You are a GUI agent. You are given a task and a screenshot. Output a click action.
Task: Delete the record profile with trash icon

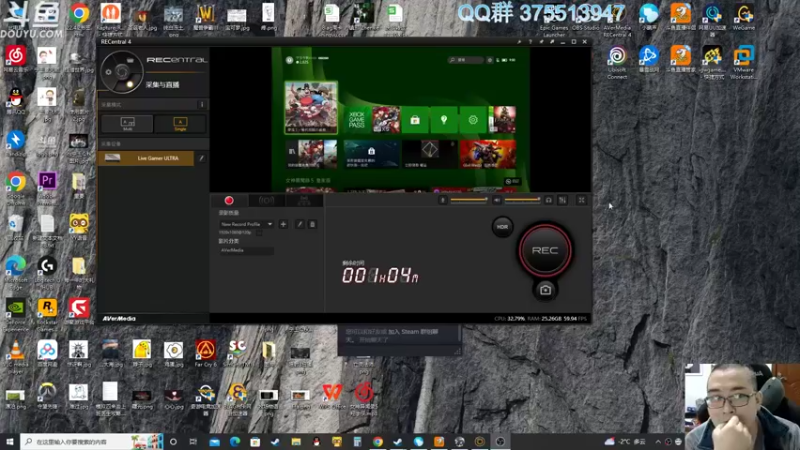[x=312, y=224]
